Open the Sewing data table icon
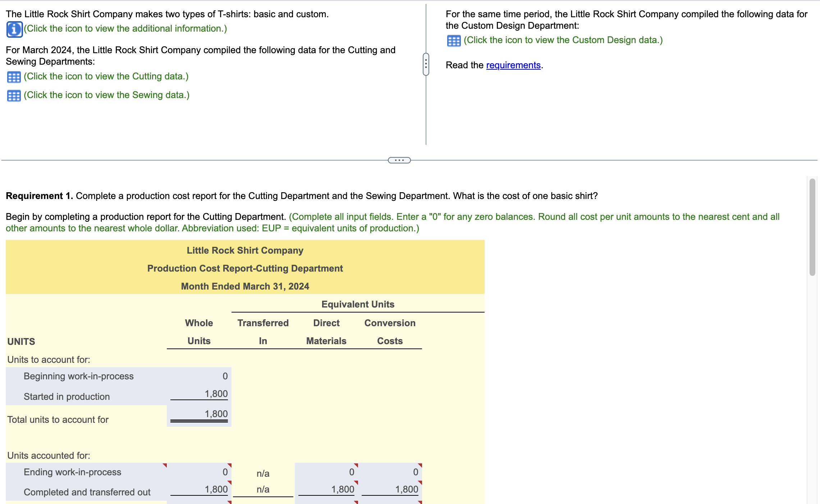820x504 pixels. pyautogui.click(x=14, y=96)
